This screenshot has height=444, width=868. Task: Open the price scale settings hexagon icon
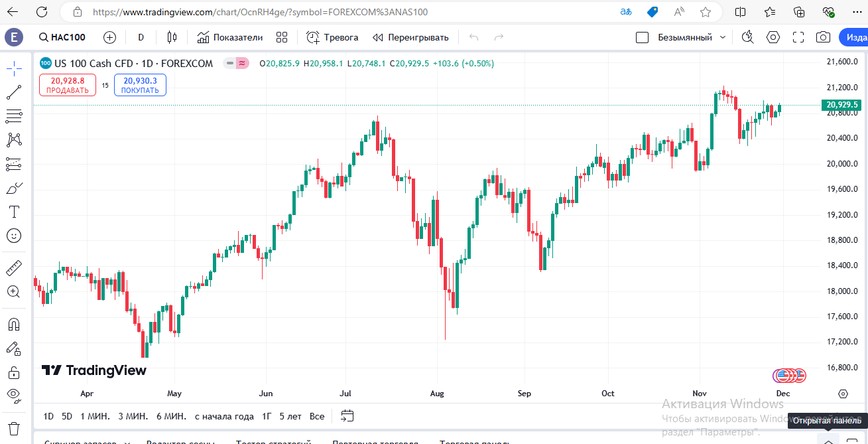[x=843, y=394]
